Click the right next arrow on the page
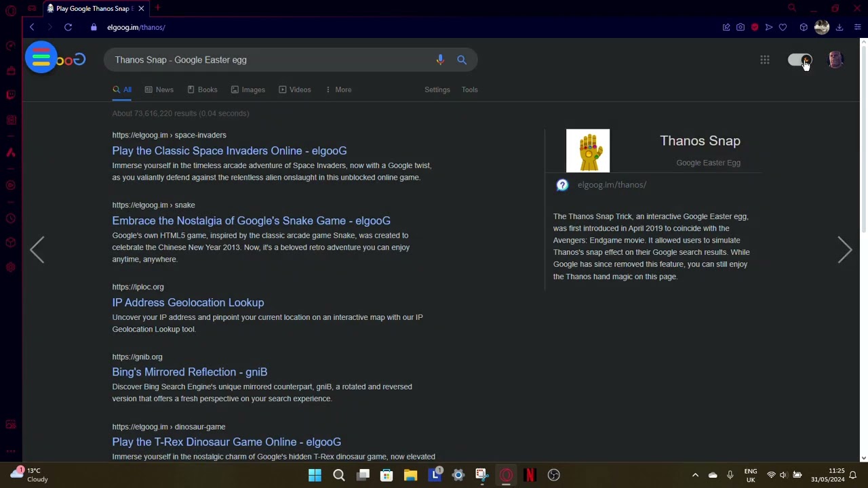This screenshot has height=488, width=868. (x=844, y=250)
